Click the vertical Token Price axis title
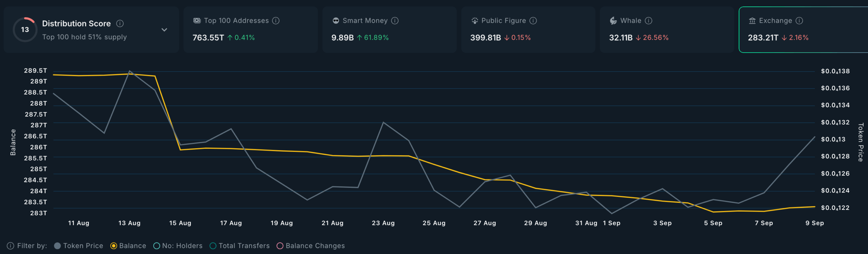 (x=861, y=142)
